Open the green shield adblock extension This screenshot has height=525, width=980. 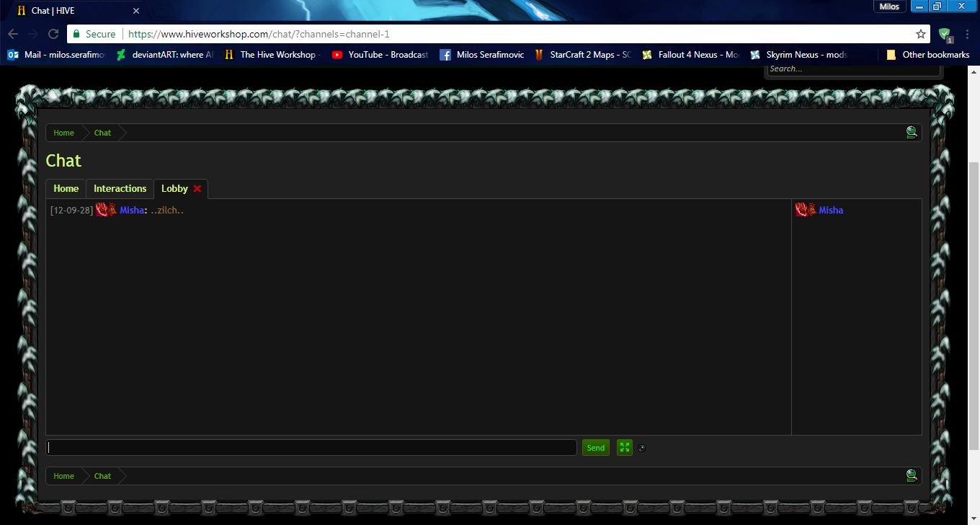(945, 34)
